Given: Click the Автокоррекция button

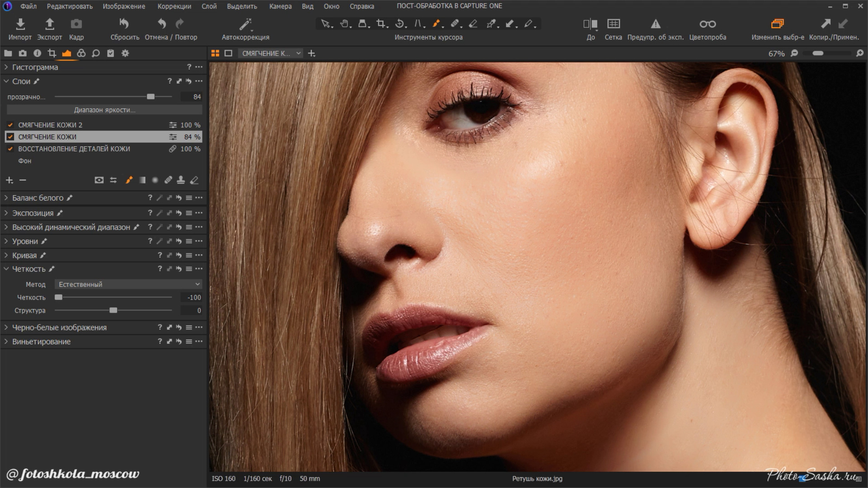Looking at the screenshot, I should (x=245, y=27).
